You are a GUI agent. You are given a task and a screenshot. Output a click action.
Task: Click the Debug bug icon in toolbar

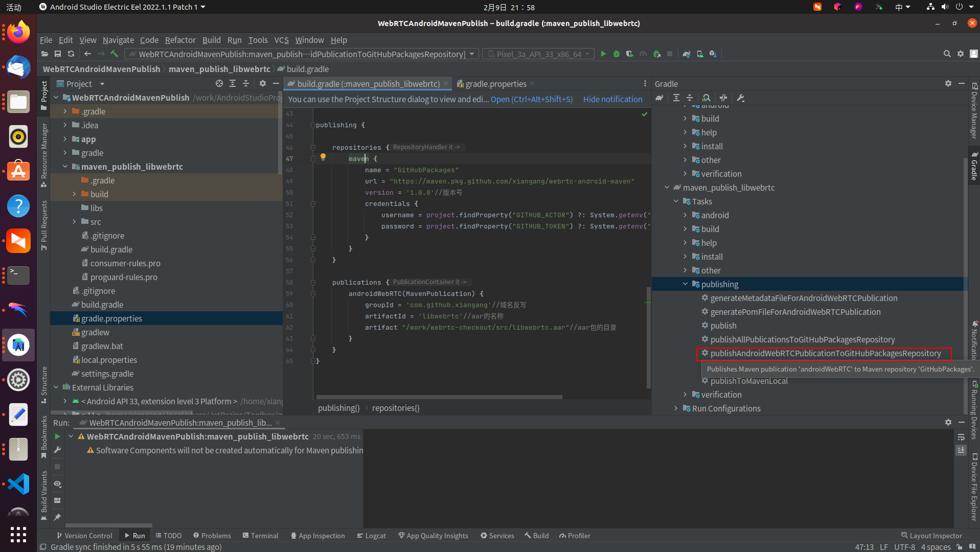pos(617,54)
